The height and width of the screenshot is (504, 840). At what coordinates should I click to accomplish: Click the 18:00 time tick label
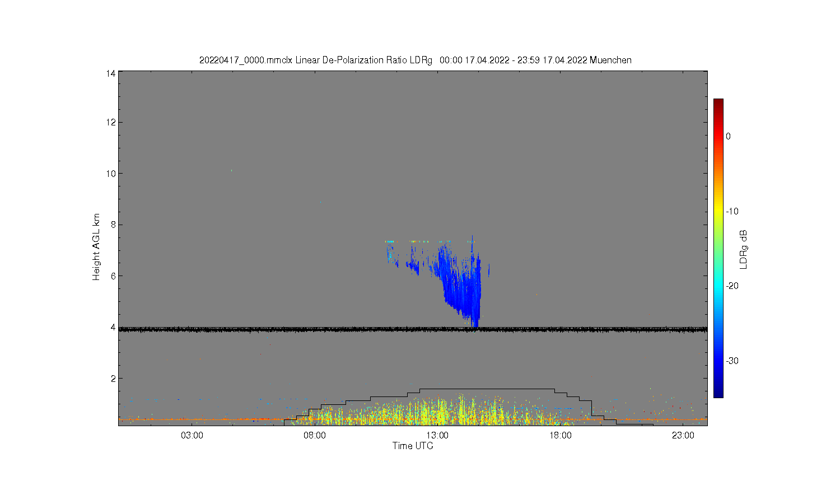point(560,435)
